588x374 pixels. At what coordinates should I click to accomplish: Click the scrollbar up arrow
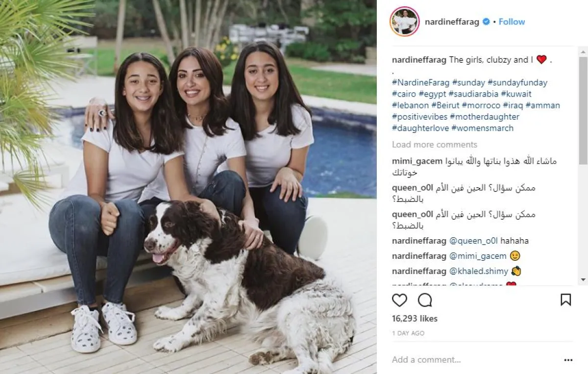(583, 51)
